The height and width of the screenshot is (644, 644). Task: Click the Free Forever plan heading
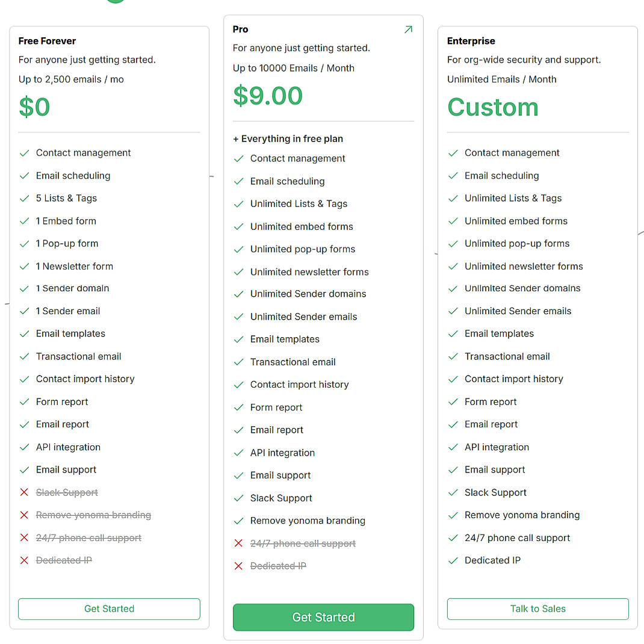pyautogui.click(x=47, y=41)
